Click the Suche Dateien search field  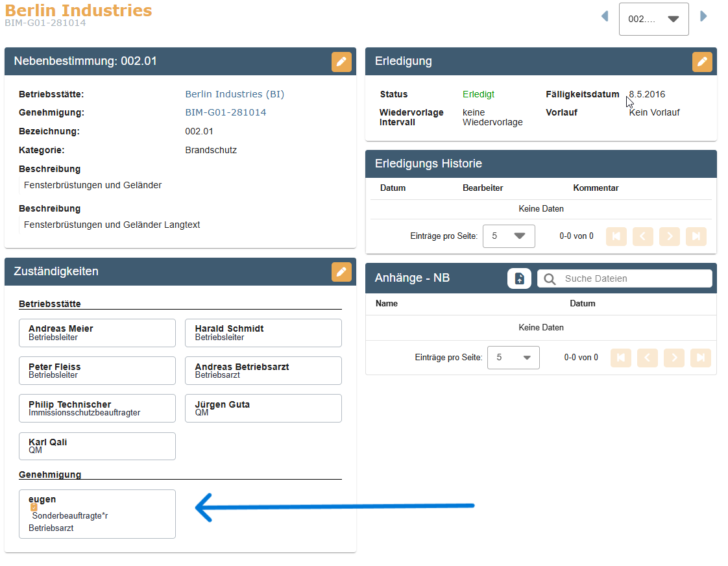click(633, 278)
